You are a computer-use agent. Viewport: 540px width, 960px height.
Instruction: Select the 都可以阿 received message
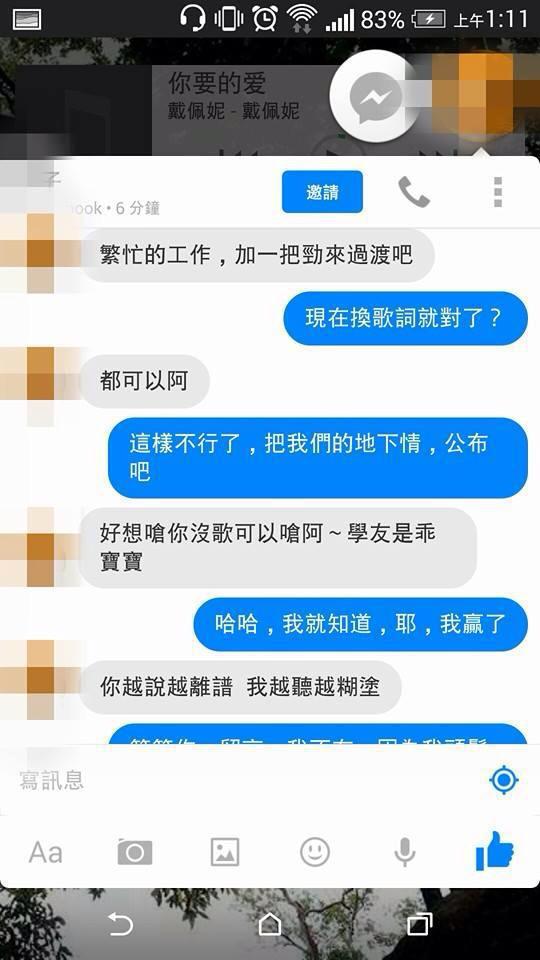(x=144, y=381)
